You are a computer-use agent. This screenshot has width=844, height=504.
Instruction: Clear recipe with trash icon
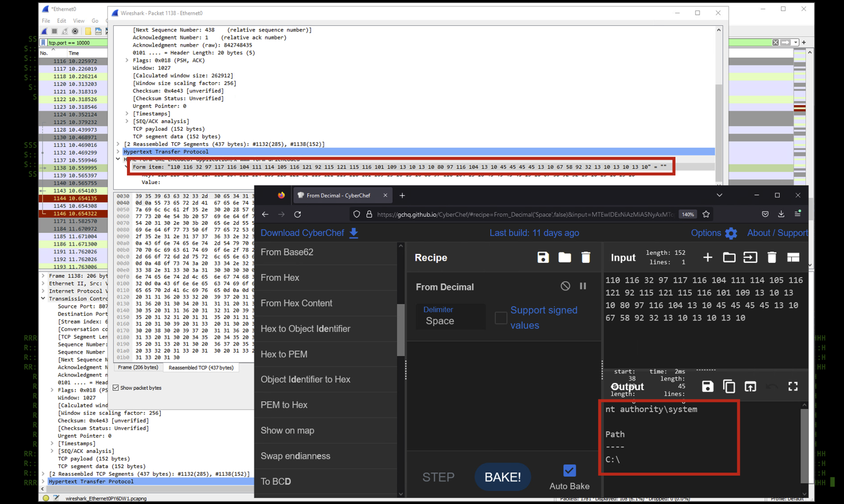[585, 257]
